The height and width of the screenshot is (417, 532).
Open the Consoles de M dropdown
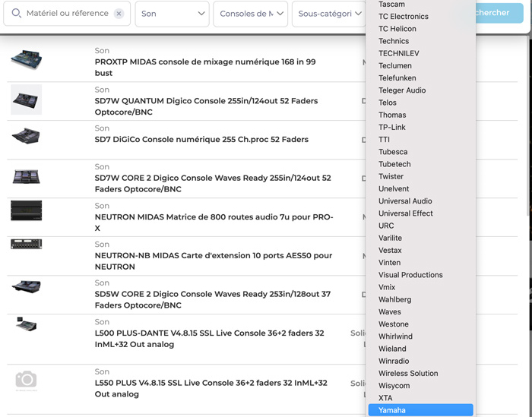click(250, 14)
